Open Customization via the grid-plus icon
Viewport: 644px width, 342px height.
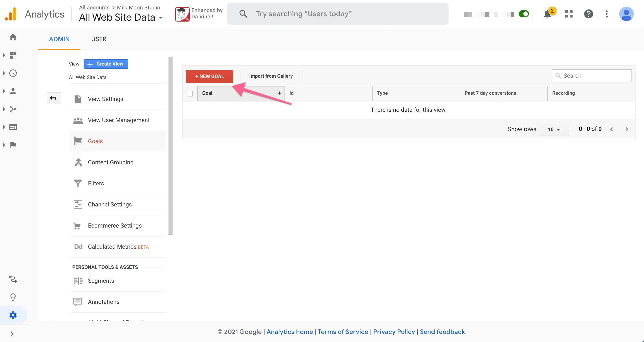point(13,55)
